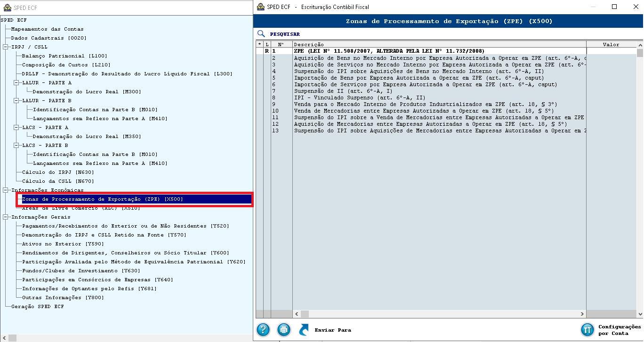
Task: Open Balanço Patrimonial [L100]
Action: (64, 56)
